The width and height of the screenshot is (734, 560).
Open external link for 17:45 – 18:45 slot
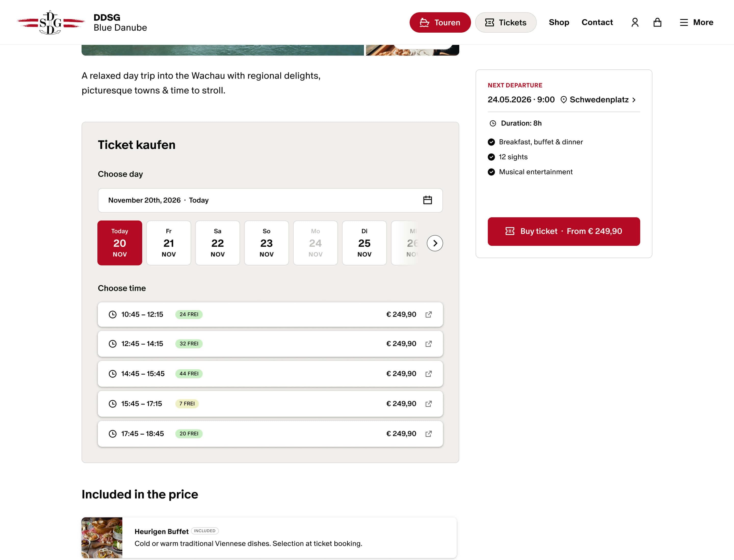click(428, 434)
